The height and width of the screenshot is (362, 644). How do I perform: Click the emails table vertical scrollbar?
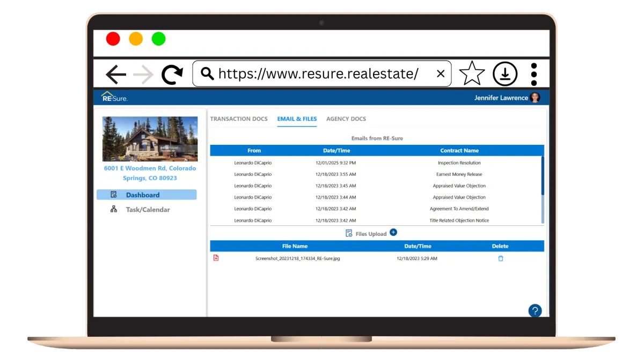point(543,190)
